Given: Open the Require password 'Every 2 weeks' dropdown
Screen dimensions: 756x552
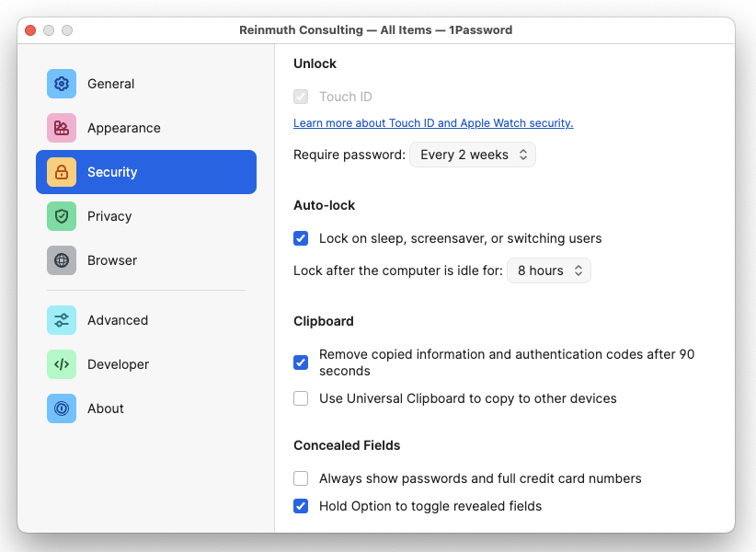Looking at the screenshot, I should 473,155.
